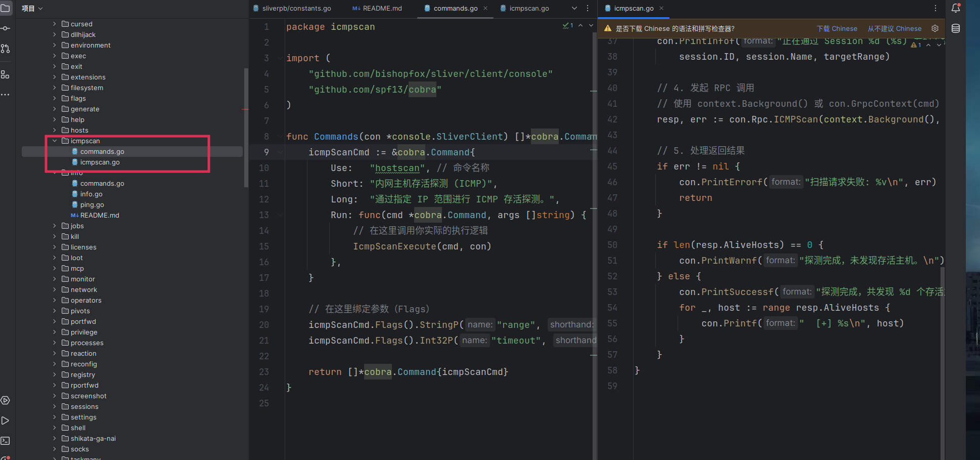The image size is (980, 460).
Task: Open the Terminal tool window
Action: 5,441
